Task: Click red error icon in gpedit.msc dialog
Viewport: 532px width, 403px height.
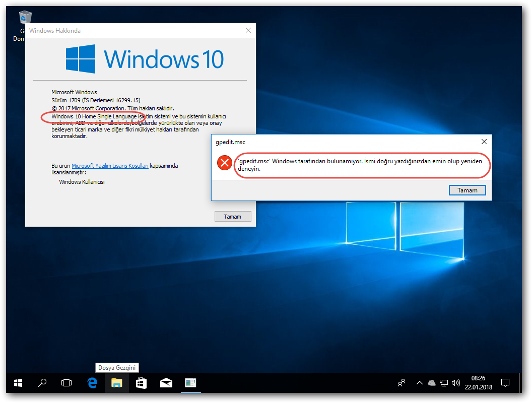Action: coord(225,163)
